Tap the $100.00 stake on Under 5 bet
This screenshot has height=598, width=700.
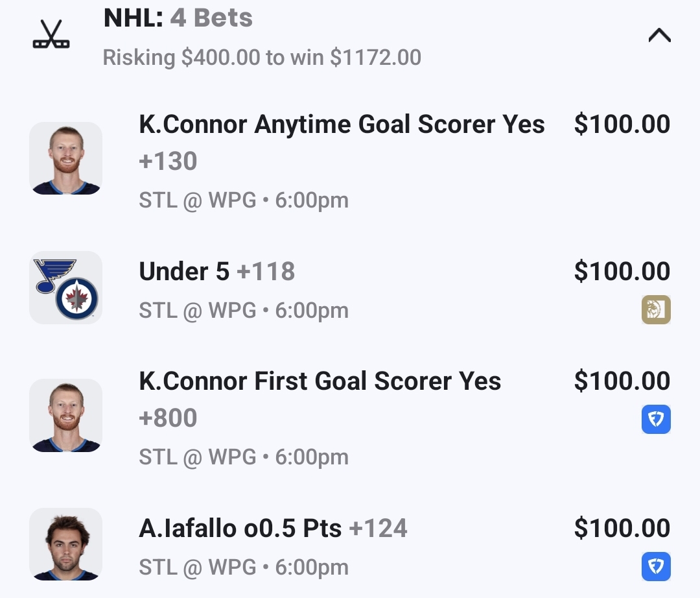point(622,272)
